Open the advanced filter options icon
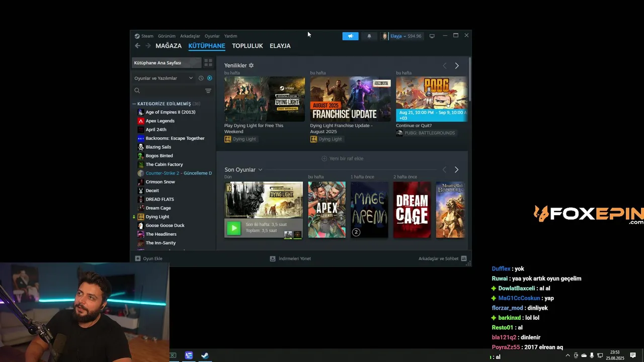 pos(208,90)
